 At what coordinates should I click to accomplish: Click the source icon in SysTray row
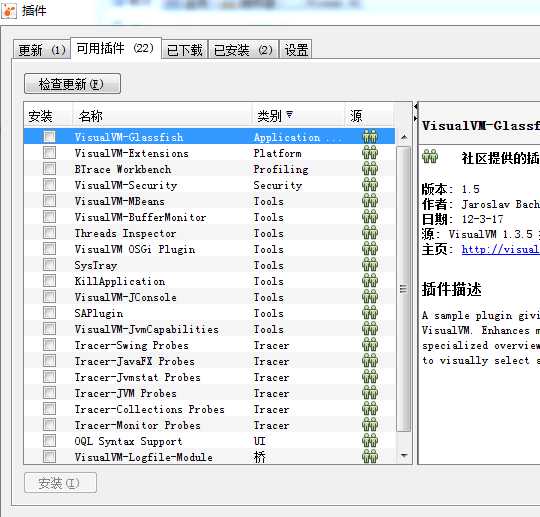370,265
